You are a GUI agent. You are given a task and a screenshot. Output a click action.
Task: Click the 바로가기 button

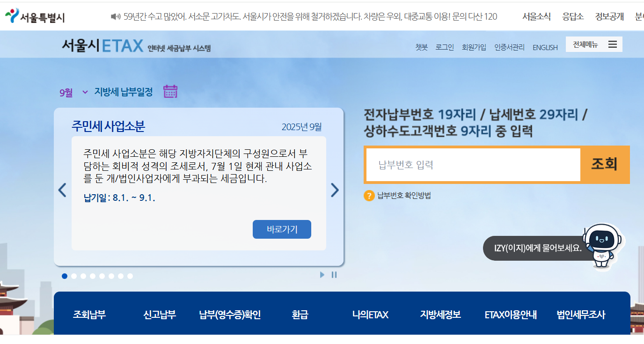pos(282,229)
